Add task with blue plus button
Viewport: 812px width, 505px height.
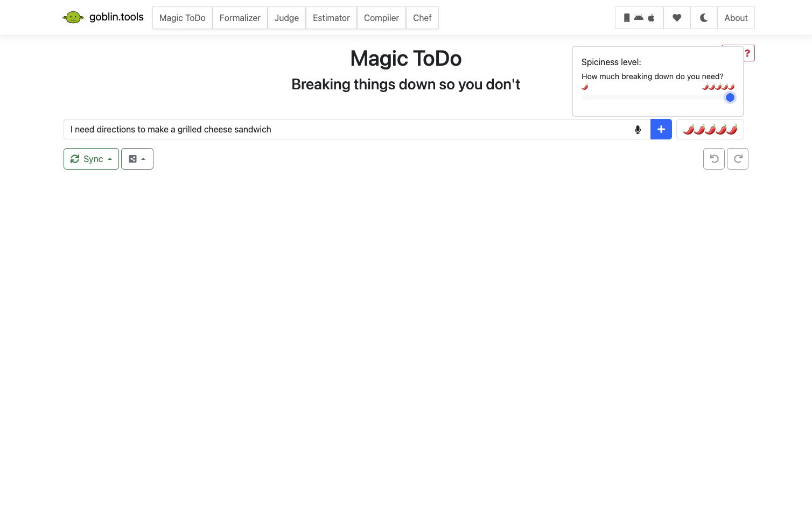click(x=661, y=129)
